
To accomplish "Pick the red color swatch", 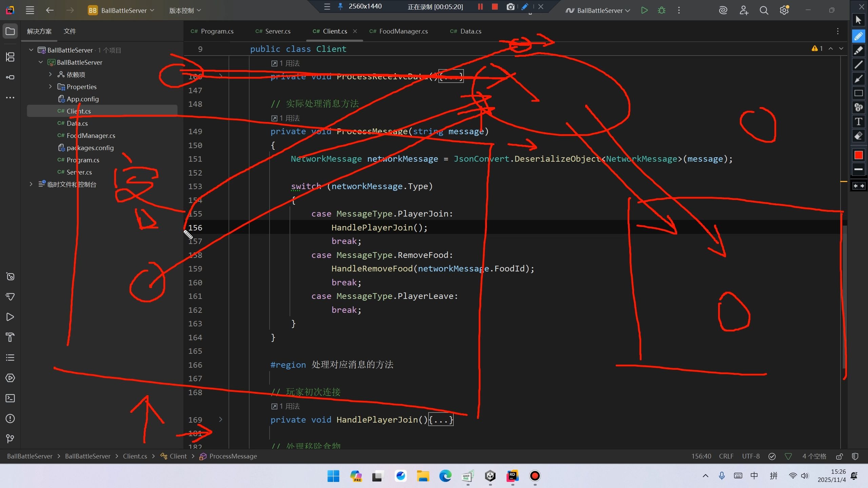I will tap(858, 155).
